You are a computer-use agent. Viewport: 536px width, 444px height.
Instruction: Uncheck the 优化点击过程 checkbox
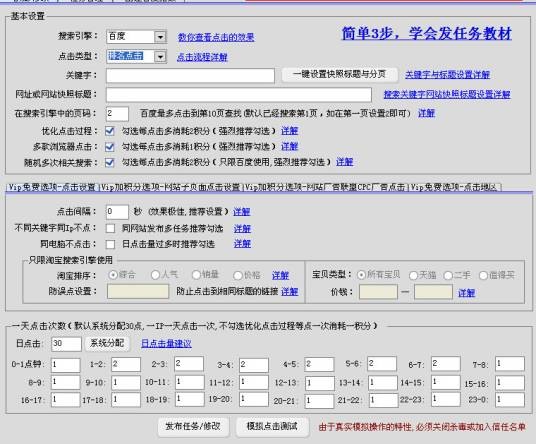pos(110,131)
